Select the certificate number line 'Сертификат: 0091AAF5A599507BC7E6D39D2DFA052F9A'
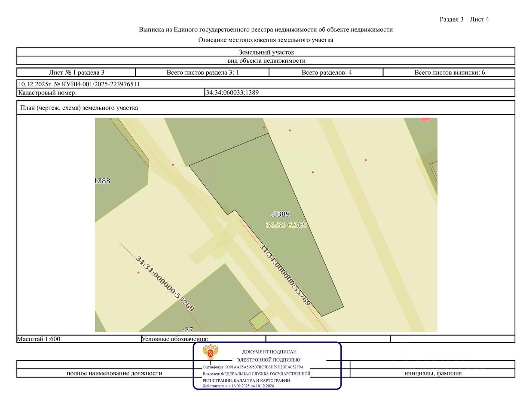Image resolution: width=532 pixels, height=411 pixels. click(x=253, y=367)
